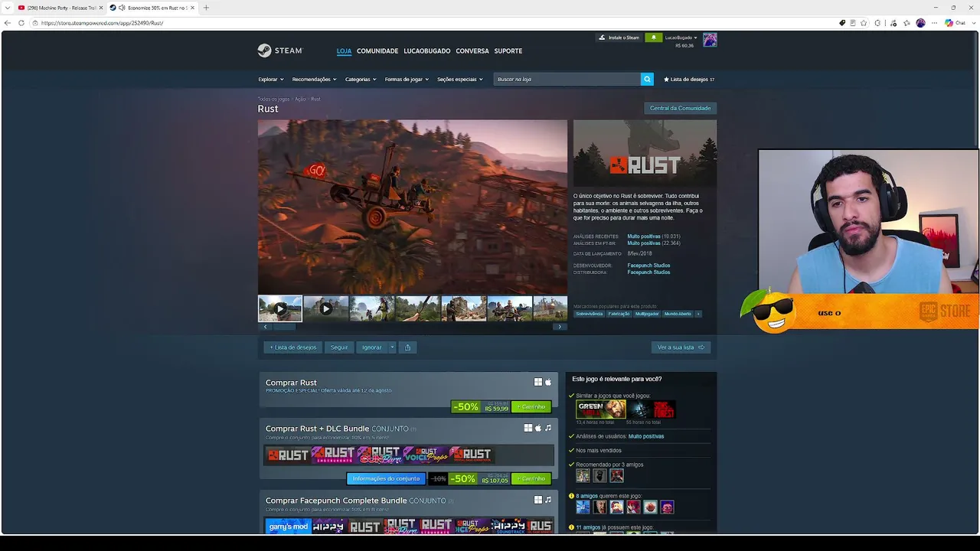Add Rust at R$ 59,99 to Carrinho
Image resolution: width=980 pixels, height=551 pixels.
pos(531,407)
